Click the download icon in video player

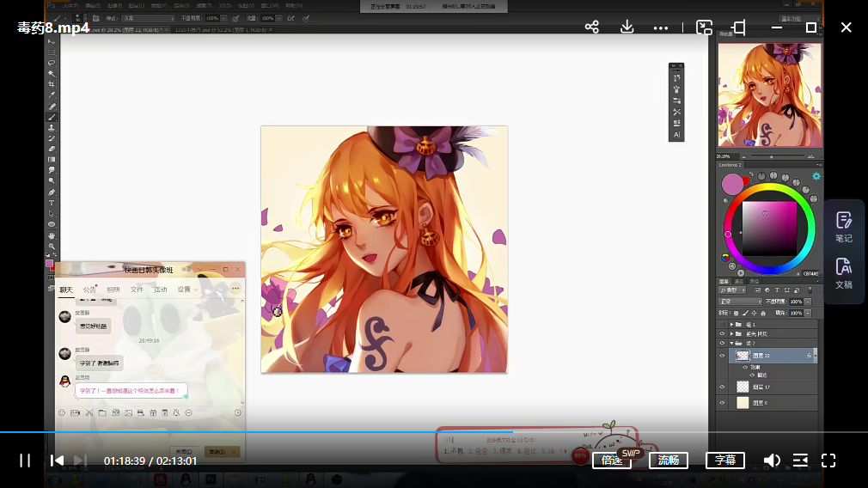(627, 27)
